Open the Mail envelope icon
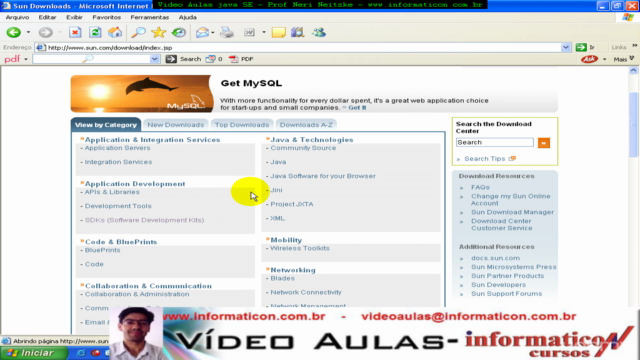 click(x=202, y=32)
